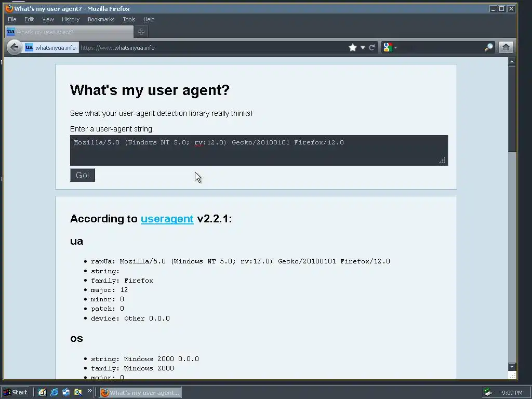Open the Help menu
532x399 pixels.
pos(149,19)
